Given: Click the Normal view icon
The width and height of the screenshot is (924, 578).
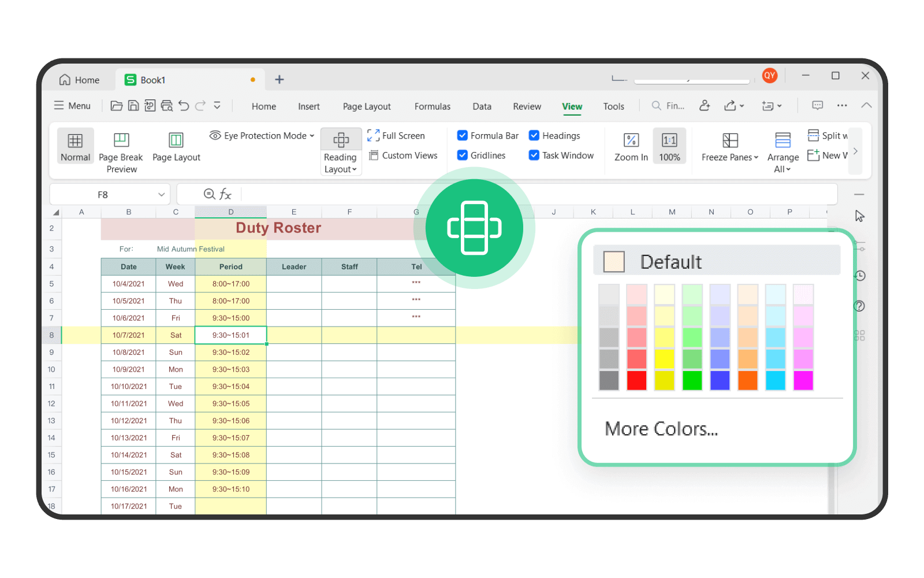Looking at the screenshot, I should [75, 140].
